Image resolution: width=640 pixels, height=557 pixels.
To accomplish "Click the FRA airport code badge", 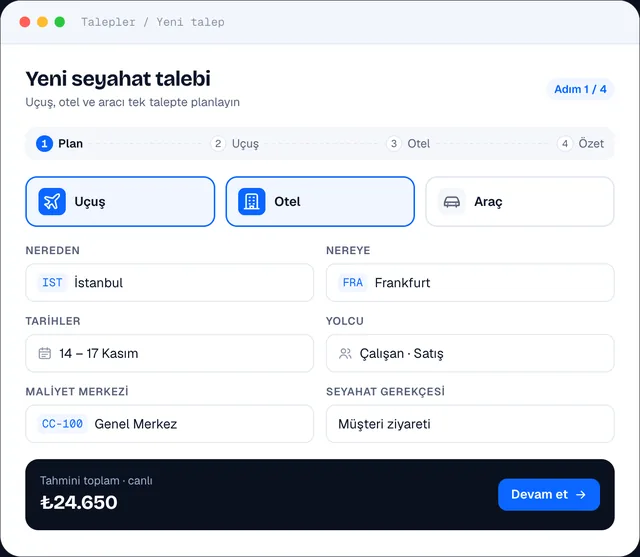I will tap(353, 282).
